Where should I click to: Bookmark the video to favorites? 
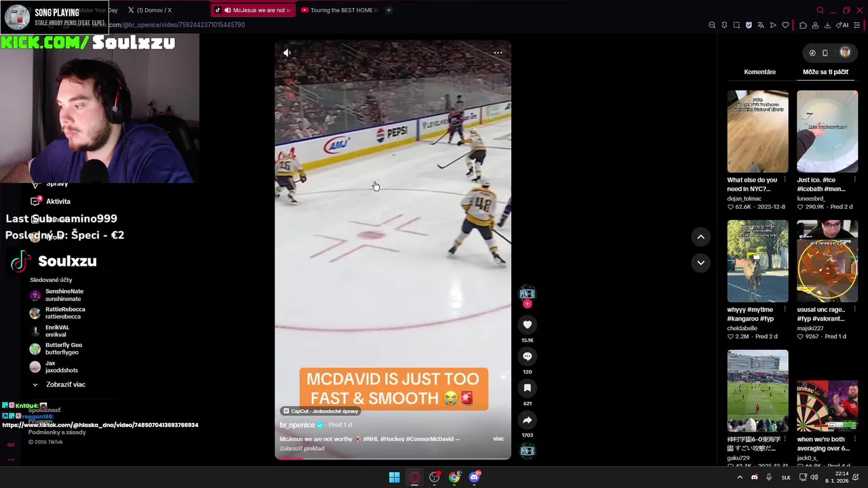pyautogui.click(x=527, y=388)
